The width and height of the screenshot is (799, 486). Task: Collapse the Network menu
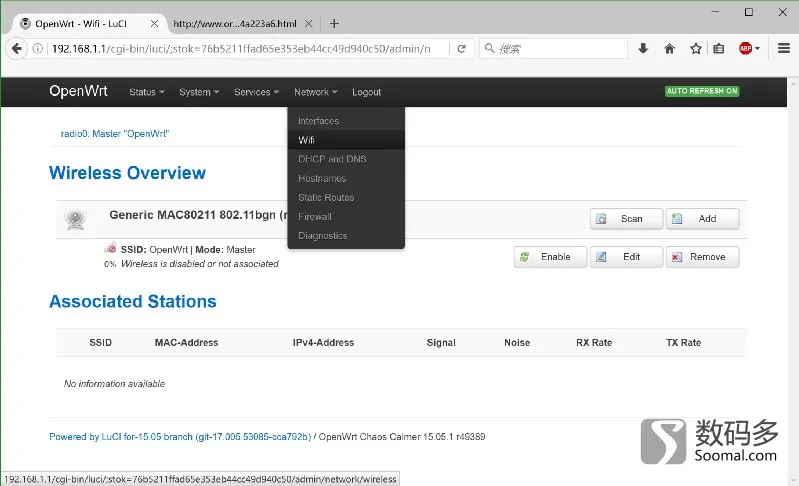(315, 92)
